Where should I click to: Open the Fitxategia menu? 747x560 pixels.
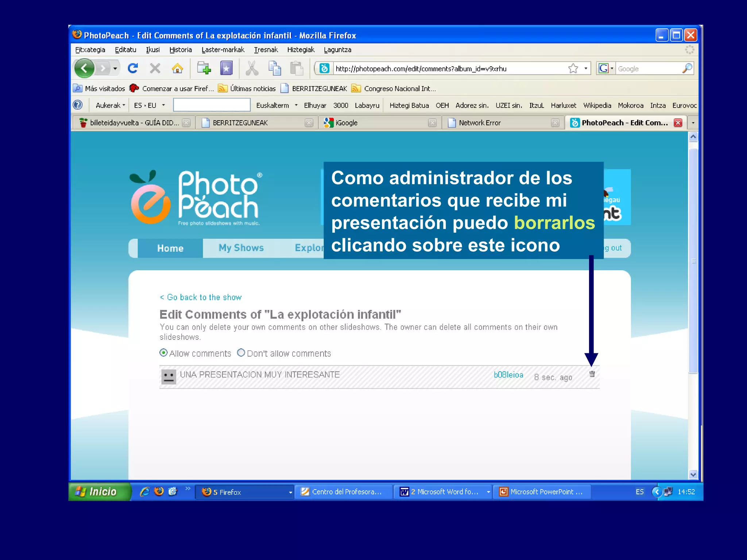pyautogui.click(x=90, y=50)
